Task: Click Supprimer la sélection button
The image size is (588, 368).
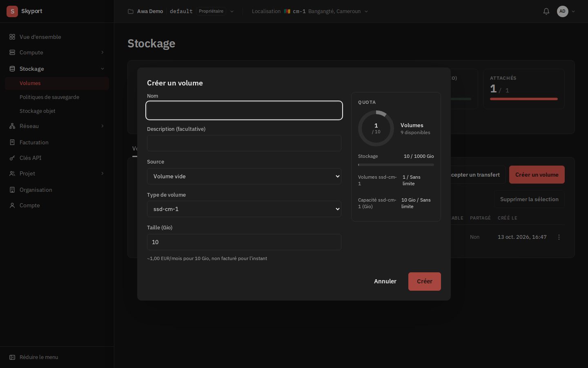Action: click(529, 199)
